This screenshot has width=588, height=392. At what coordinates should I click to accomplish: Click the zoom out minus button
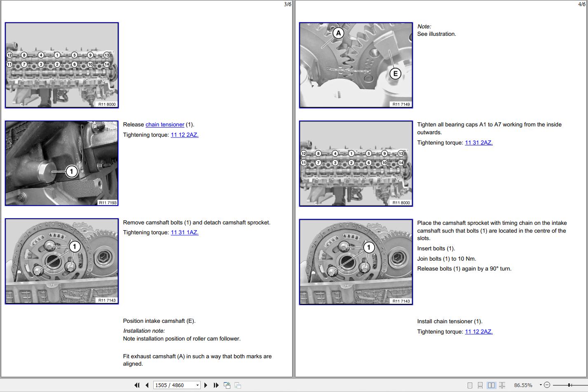point(547,385)
